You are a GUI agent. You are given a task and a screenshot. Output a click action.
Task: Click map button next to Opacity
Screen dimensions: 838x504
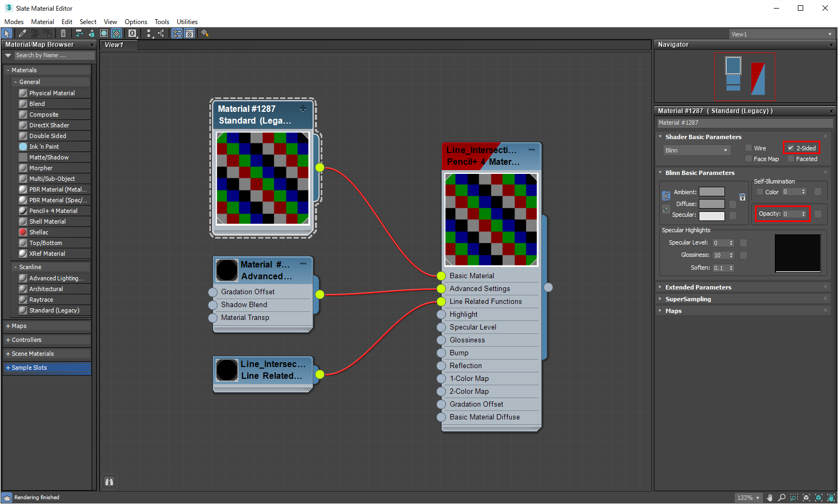[x=818, y=214]
